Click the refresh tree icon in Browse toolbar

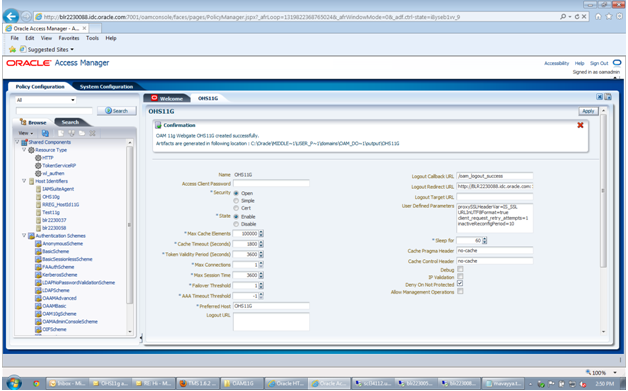[x=45, y=133]
